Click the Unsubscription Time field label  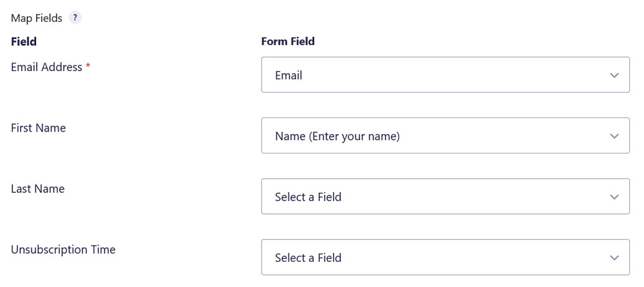pos(63,250)
